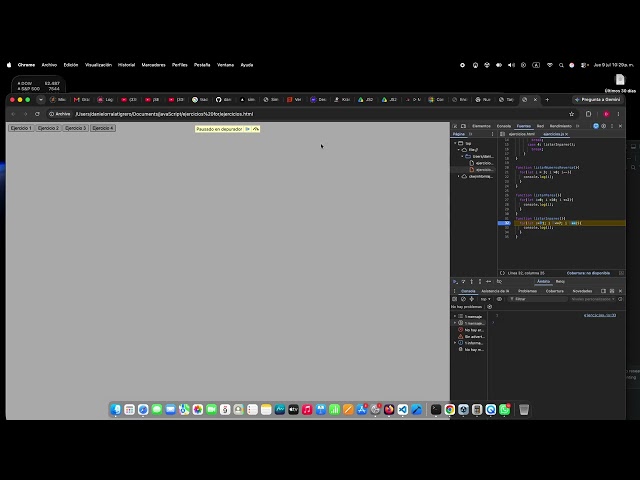
Task: Open the Asistencia de IA drawer tab
Action: (495, 291)
